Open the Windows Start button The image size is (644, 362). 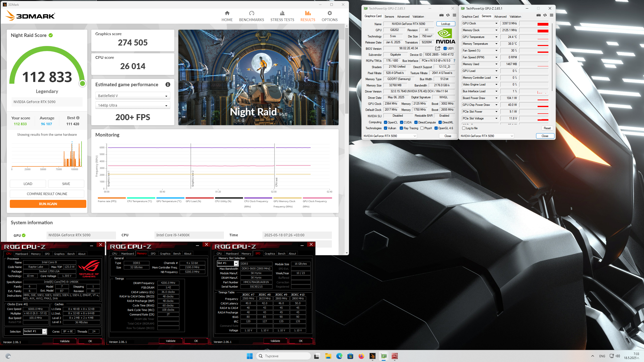click(250, 356)
